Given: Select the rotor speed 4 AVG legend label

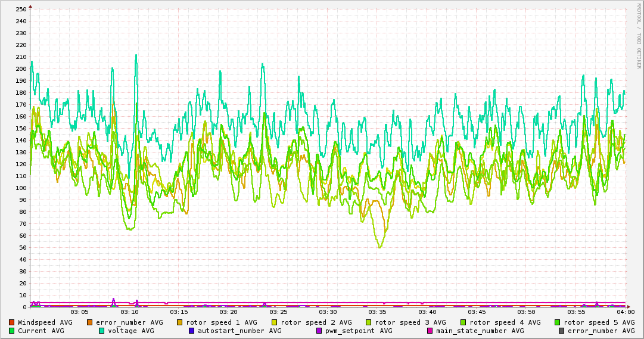Looking at the screenshot, I should [x=505, y=322].
